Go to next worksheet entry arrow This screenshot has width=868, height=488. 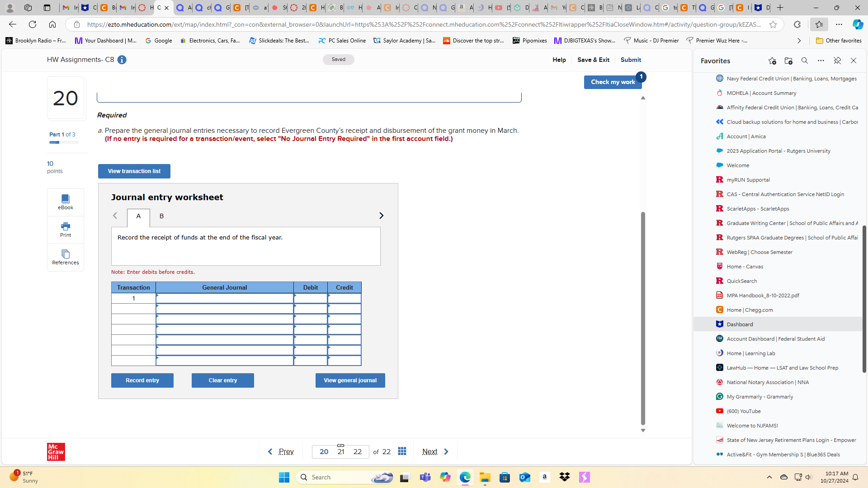(381, 216)
